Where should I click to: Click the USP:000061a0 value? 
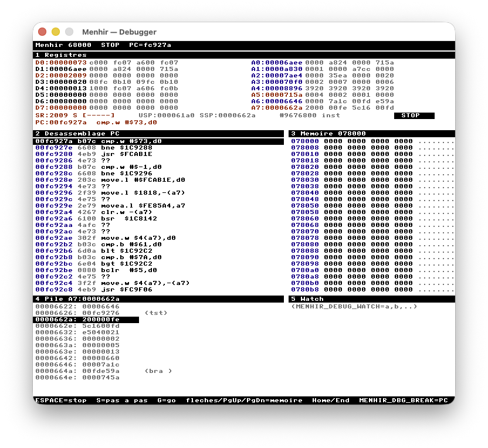(167, 116)
